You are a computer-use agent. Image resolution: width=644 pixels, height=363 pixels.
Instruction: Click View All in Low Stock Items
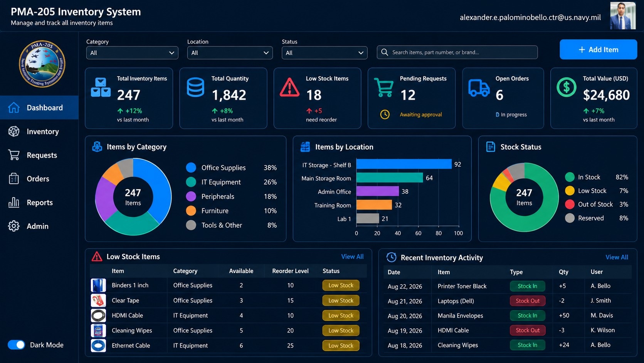(x=352, y=257)
